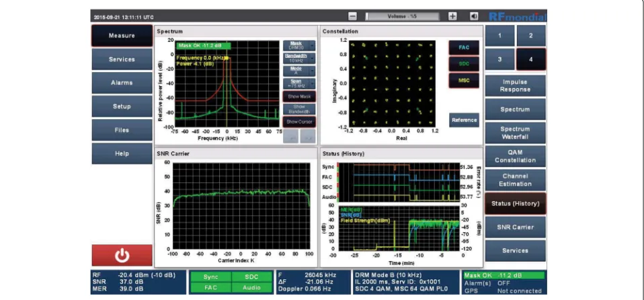The width and height of the screenshot is (644, 300).
Task: Increase volume with the plus button
Action: coord(452,16)
